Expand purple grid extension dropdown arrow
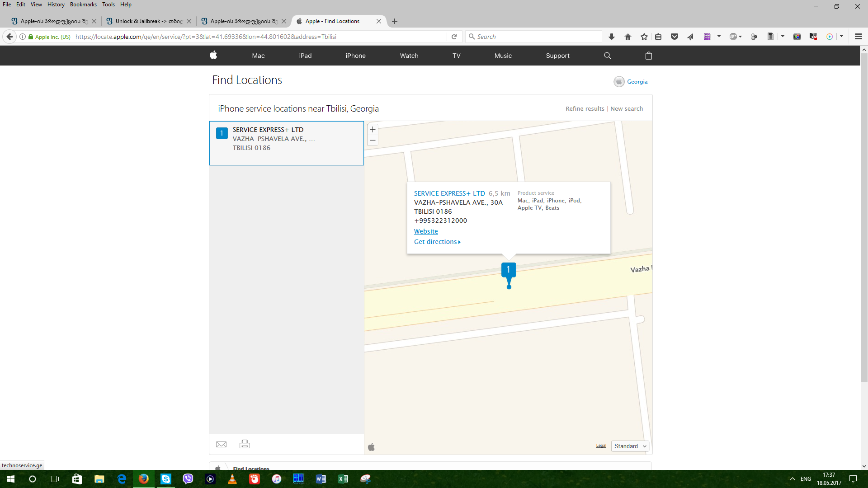The image size is (868, 488). tap(719, 37)
